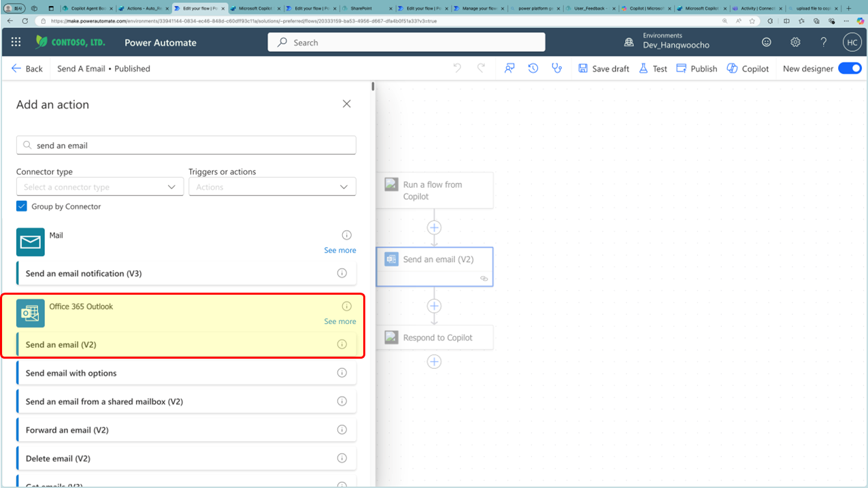868x488 pixels.
Task: Show info for Send an email notification (V3)
Action: 342,273
